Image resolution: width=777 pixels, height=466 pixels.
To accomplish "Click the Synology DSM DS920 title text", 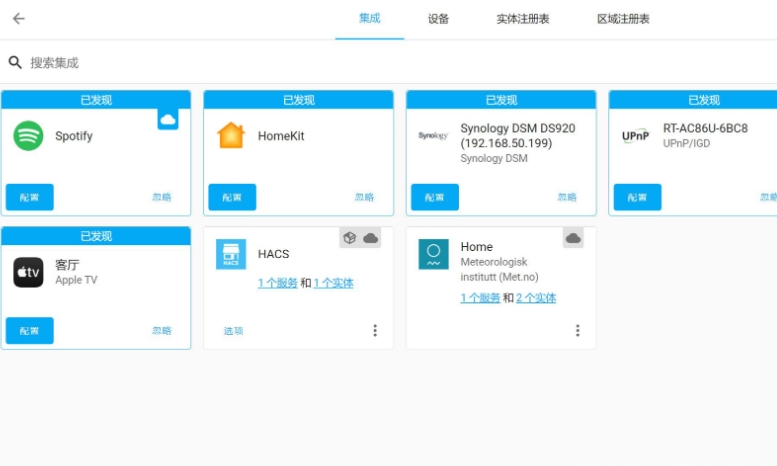I will (x=518, y=136).
